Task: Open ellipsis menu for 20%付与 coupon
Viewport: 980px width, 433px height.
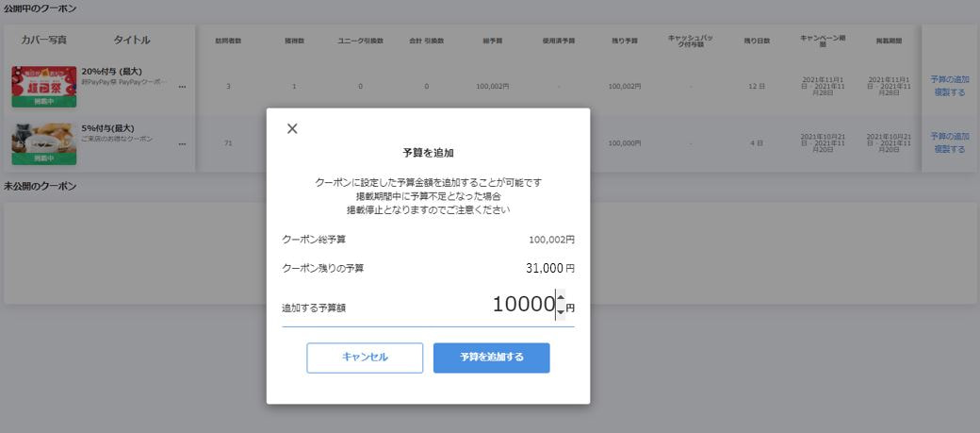Action: pos(182,87)
